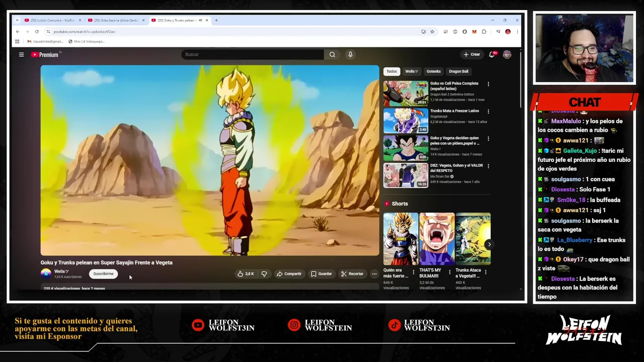The width and height of the screenshot is (644, 362).
Task: Open the Trunks Ataca a Vegeta short
Action: click(x=473, y=239)
